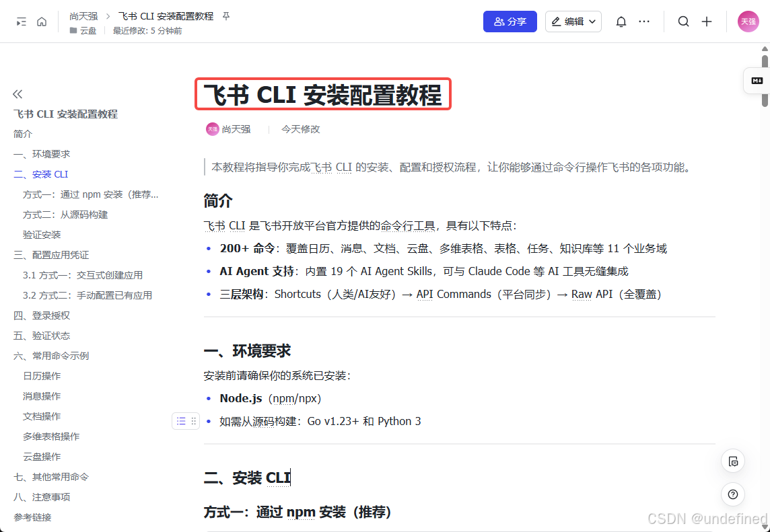Image resolution: width=770 pixels, height=532 pixels.
Task: Jump to 3.2 方式二：手动配置已有应用 in outline
Action: click(x=87, y=295)
